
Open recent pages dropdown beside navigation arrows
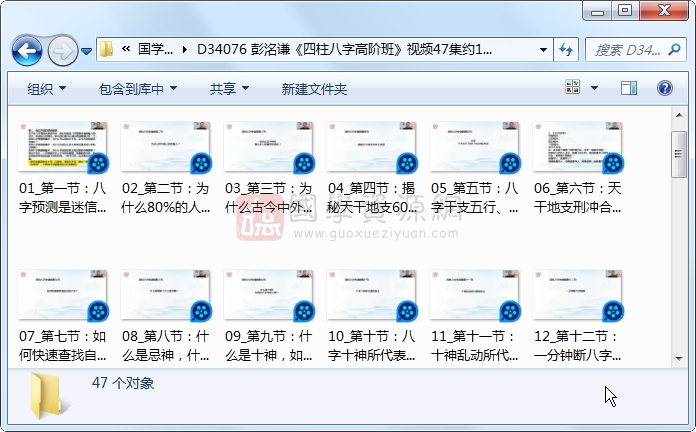click(x=87, y=52)
